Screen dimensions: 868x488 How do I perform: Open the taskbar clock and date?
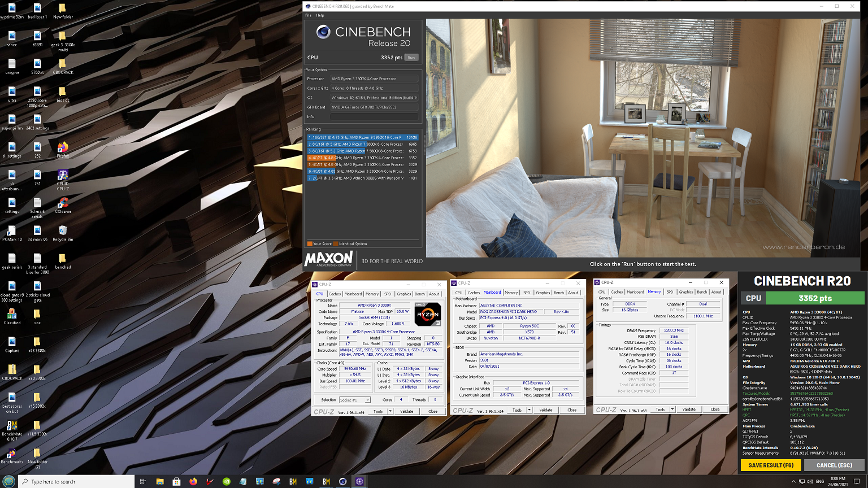pyautogui.click(x=837, y=481)
